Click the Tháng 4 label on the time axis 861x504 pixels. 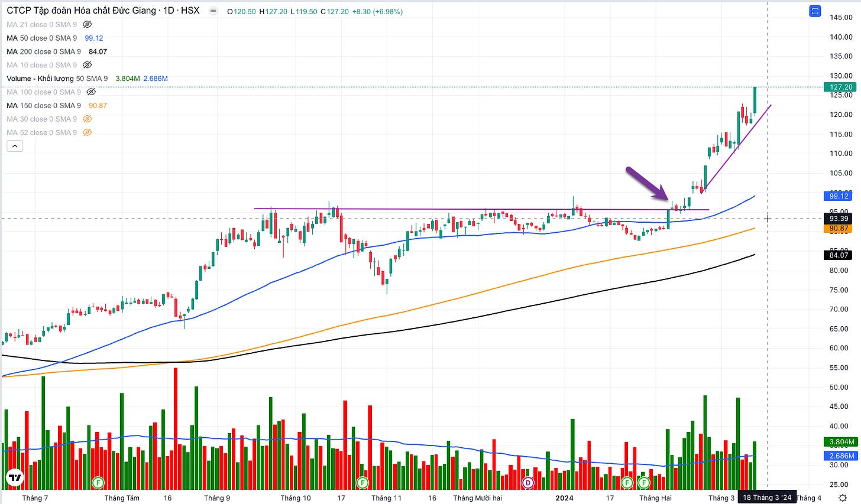(x=809, y=498)
